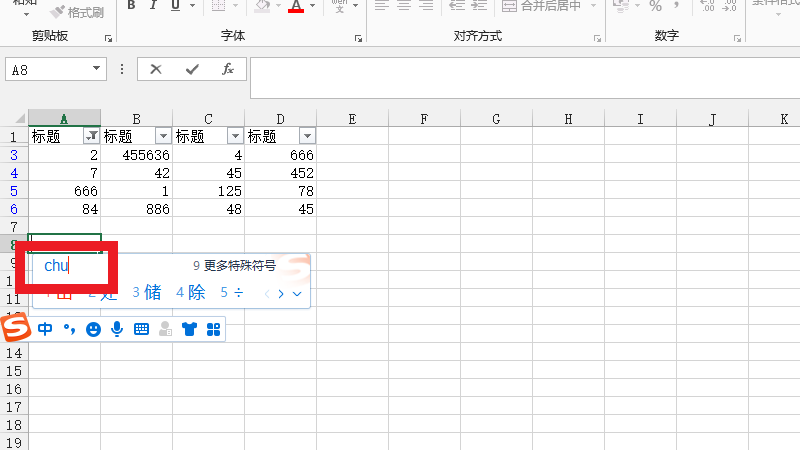Open the filter dropdown in column A header

(x=92, y=136)
